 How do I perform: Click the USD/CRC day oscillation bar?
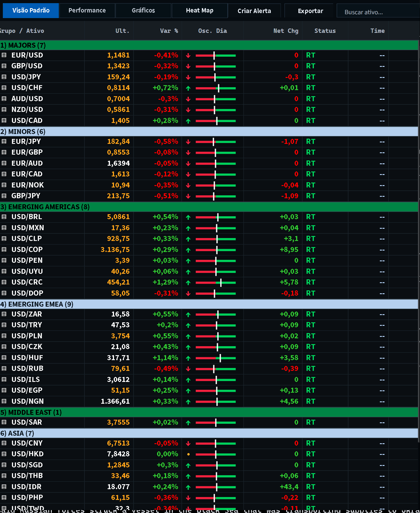(x=216, y=283)
